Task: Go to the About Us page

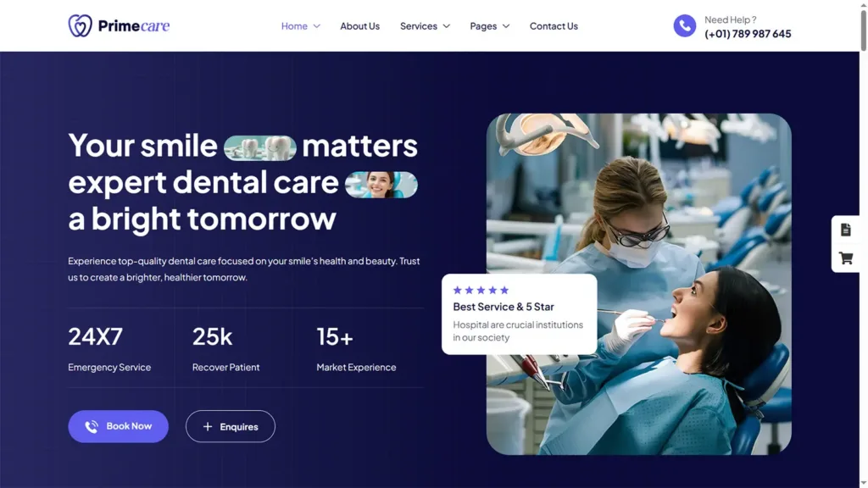Action: [359, 26]
